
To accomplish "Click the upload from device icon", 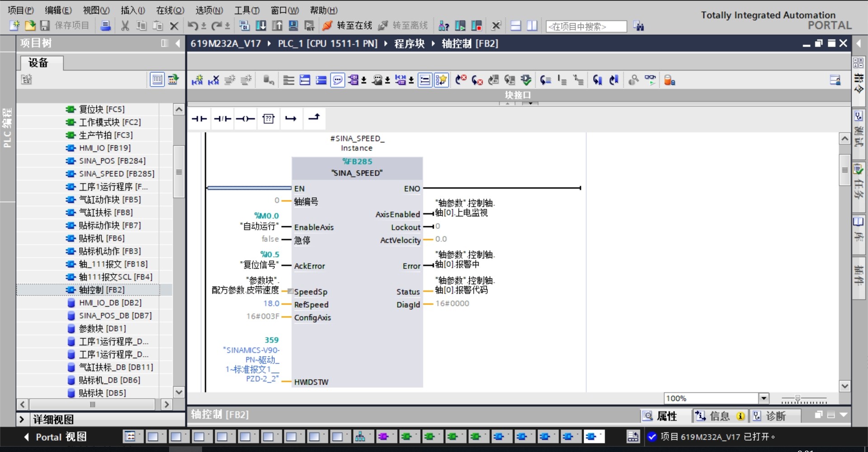I will point(277,26).
